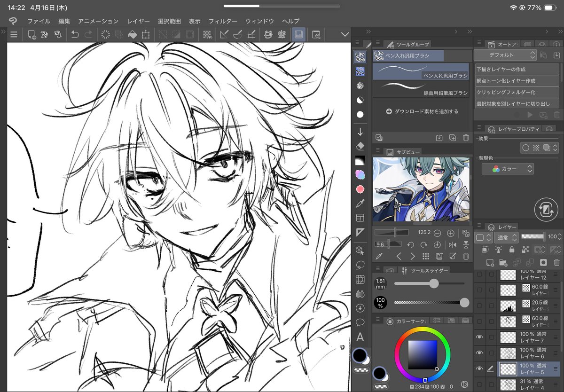Create a new raster layer in the layer panel
Viewport: 564px width, 392px height.
490,263
